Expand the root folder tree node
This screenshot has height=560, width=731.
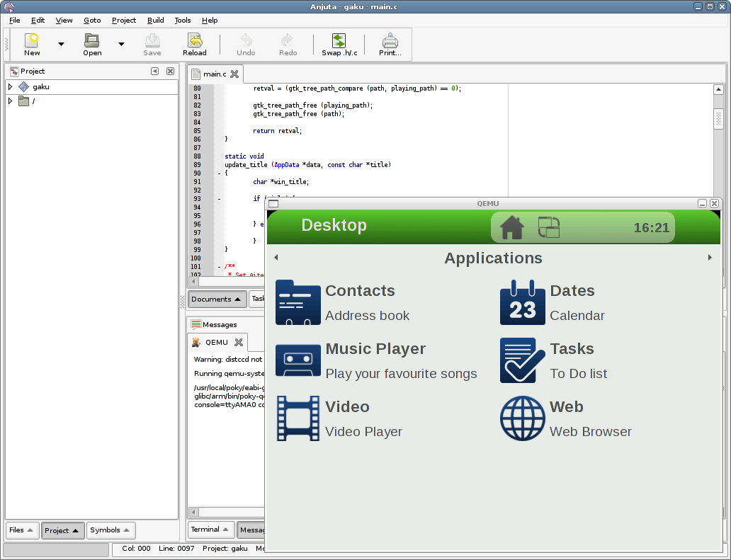(x=11, y=101)
